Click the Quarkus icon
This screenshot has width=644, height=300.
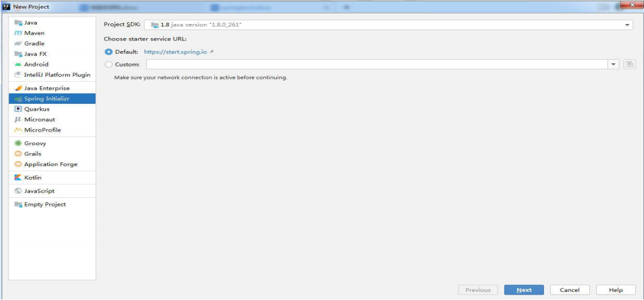[x=18, y=109]
